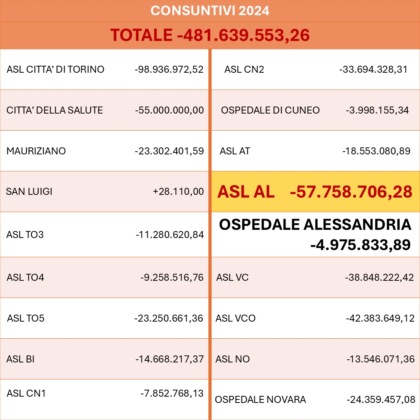
Task: Click the ASL AT value -18.553.080,89
Action: tap(376, 151)
